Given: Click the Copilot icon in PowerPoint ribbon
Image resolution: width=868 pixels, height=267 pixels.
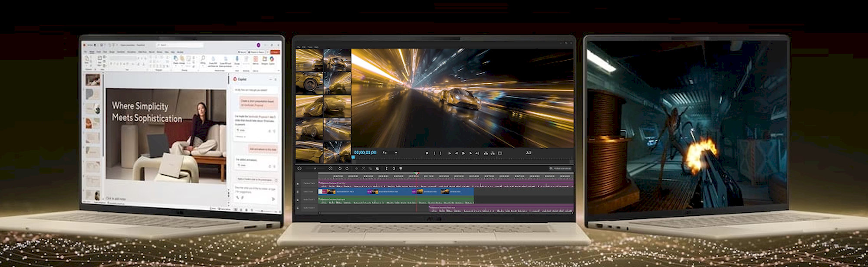Looking at the screenshot, I should tap(272, 59).
